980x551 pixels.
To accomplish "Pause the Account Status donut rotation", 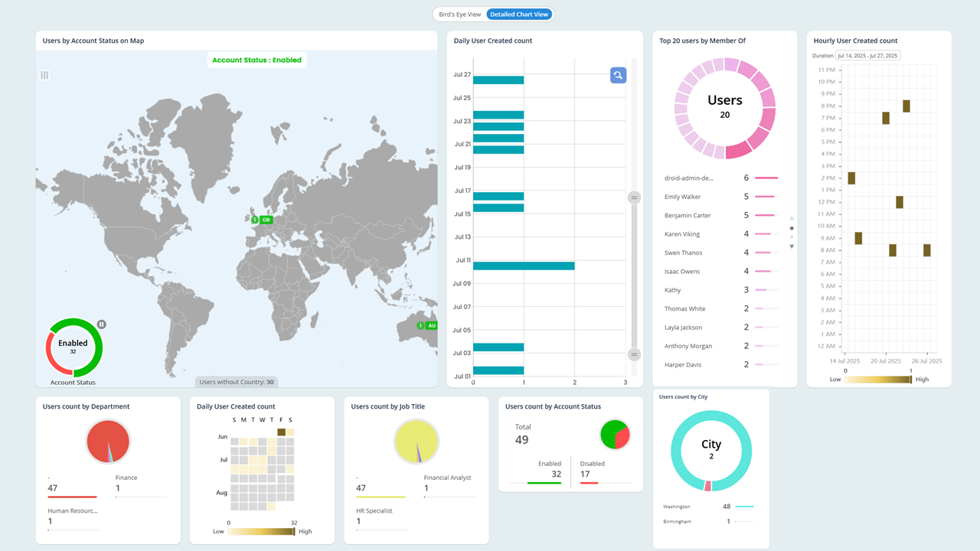I will click(x=102, y=324).
